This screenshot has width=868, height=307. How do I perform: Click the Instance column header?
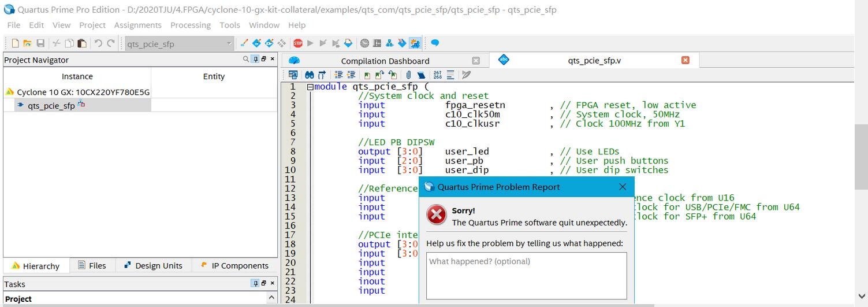pos(77,76)
